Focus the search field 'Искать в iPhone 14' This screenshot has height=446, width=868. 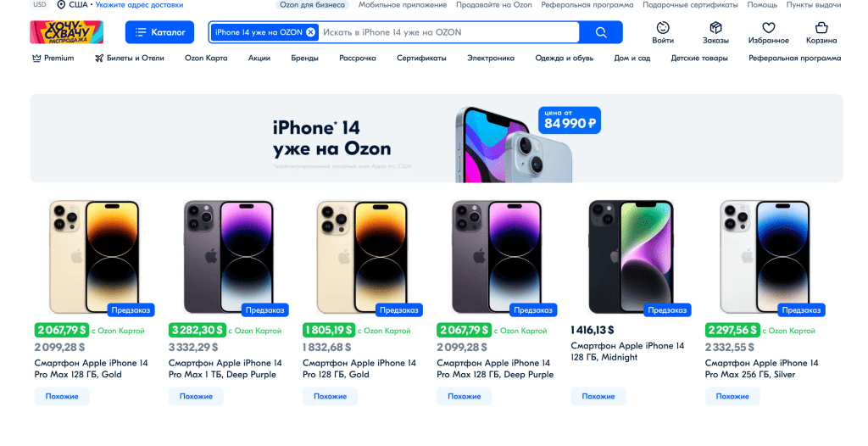449,32
